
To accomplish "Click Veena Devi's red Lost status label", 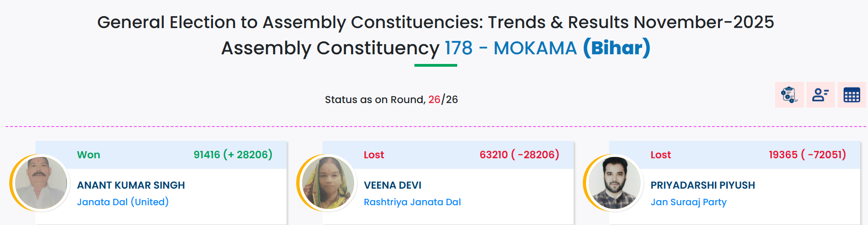I will [374, 155].
